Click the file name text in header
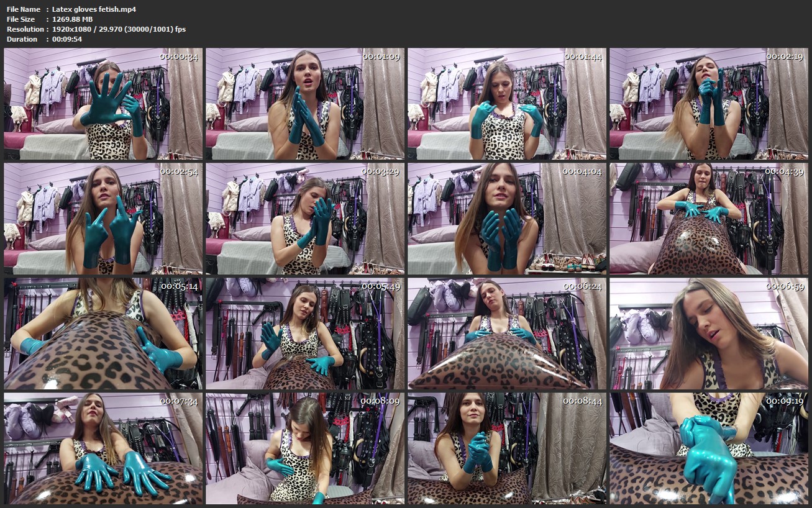 coord(94,9)
